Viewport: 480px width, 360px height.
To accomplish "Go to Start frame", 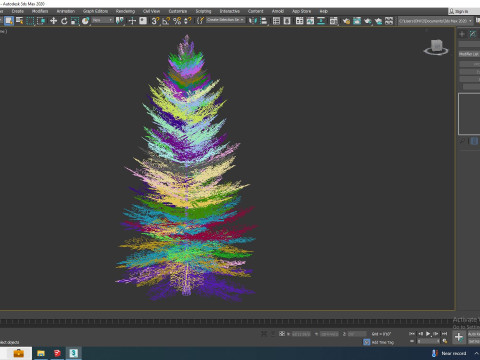I will 412,333.
